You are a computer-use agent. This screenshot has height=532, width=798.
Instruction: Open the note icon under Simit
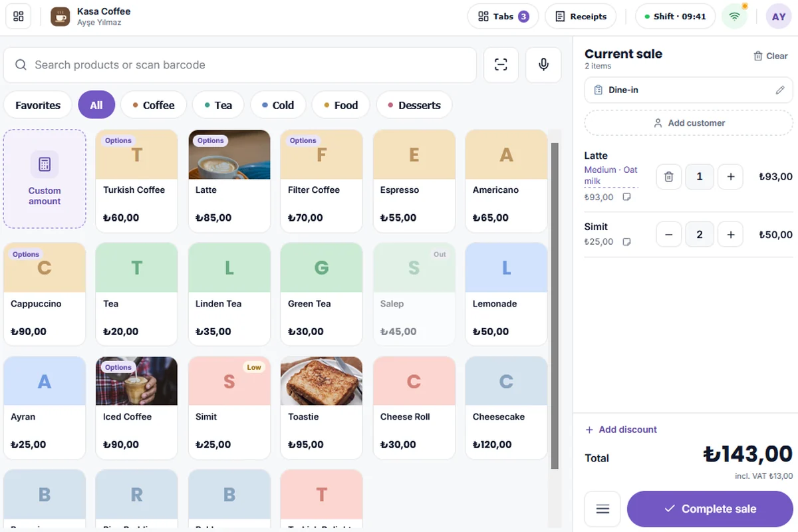626,242
